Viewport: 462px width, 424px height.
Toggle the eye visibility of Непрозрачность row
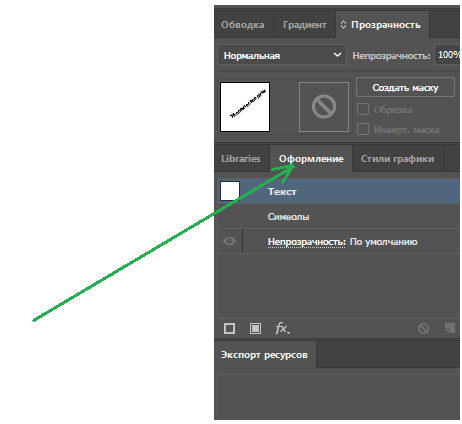(x=229, y=241)
